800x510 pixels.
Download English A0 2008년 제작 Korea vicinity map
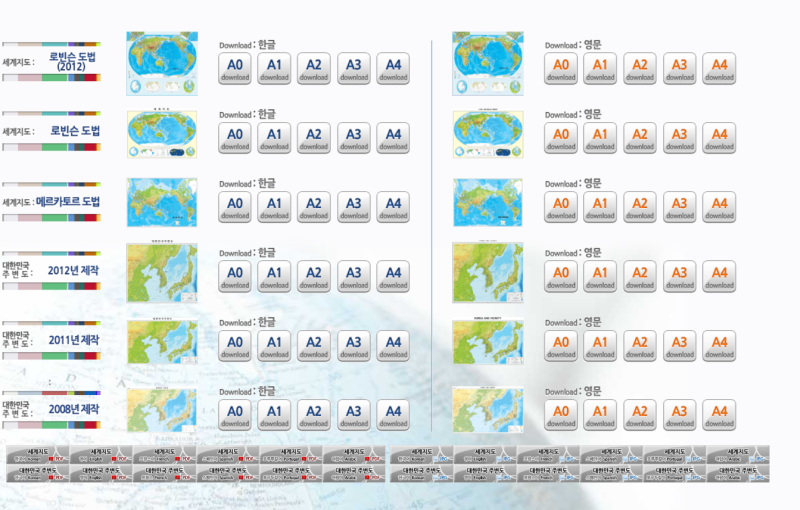pyautogui.click(x=561, y=415)
